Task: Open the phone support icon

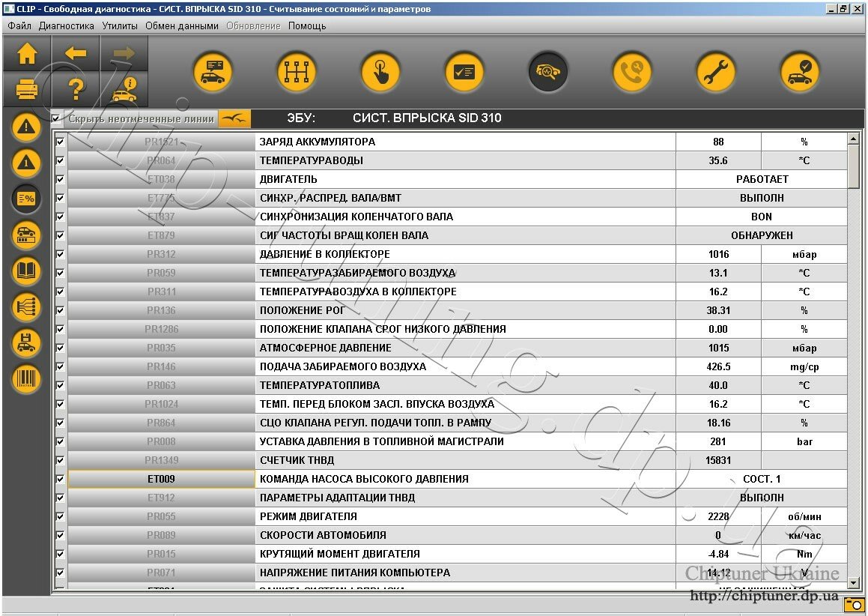Action: click(x=631, y=72)
